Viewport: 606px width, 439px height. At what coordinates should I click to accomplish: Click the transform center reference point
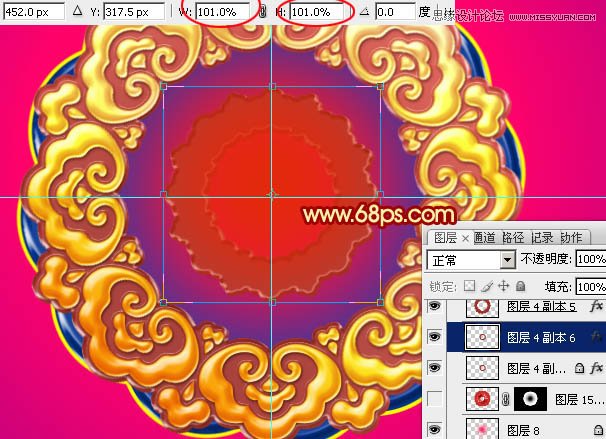(x=272, y=194)
